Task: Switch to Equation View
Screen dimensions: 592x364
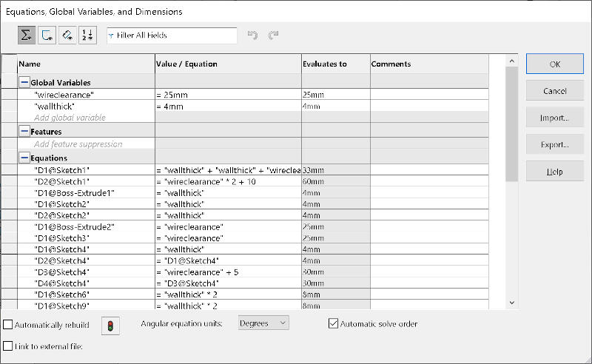Action: [27, 35]
